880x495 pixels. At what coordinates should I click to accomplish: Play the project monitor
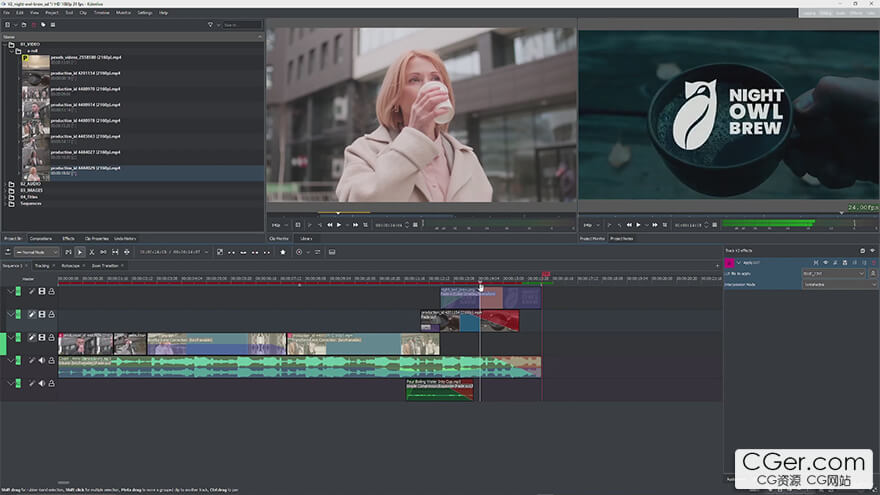638,225
